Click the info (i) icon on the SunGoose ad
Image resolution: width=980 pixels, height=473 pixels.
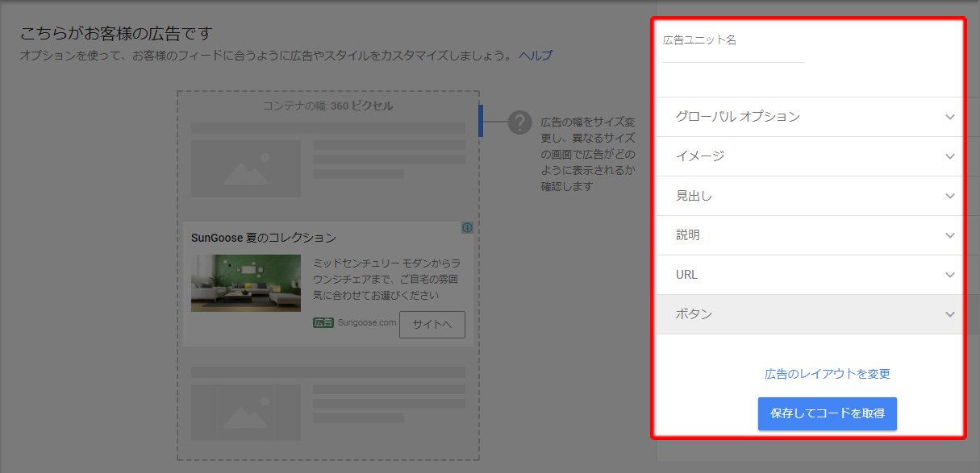tap(467, 229)
